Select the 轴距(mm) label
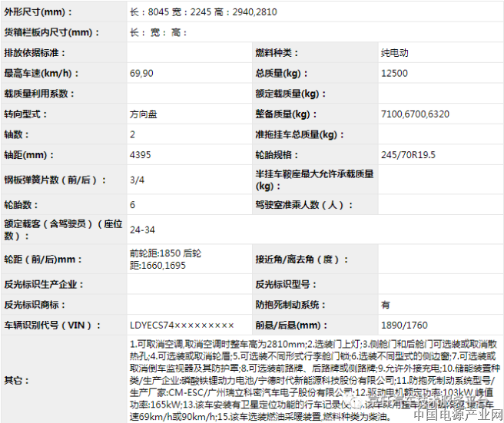This screenshot has height=423, width=504. pos(29,155)
